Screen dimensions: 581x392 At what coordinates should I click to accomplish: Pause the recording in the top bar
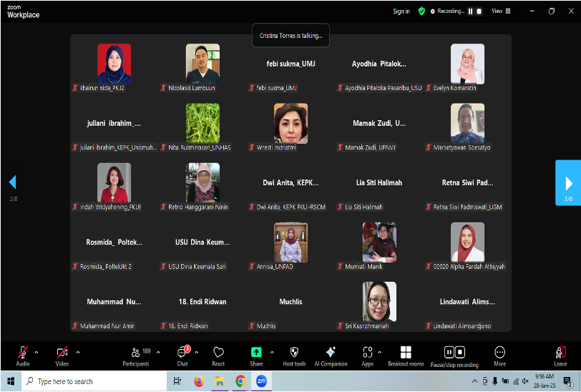coord(471,11)
